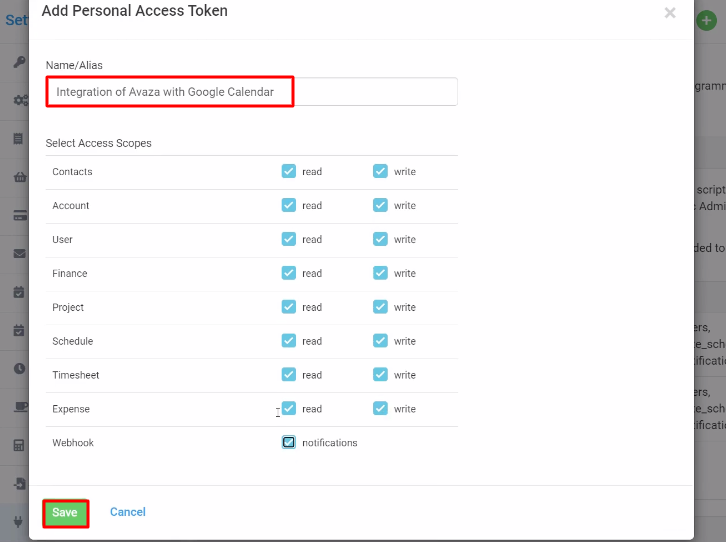Disable User read access
Viewport: 726px width, 542px height.
pyautogui.click(x=288, y=239)
